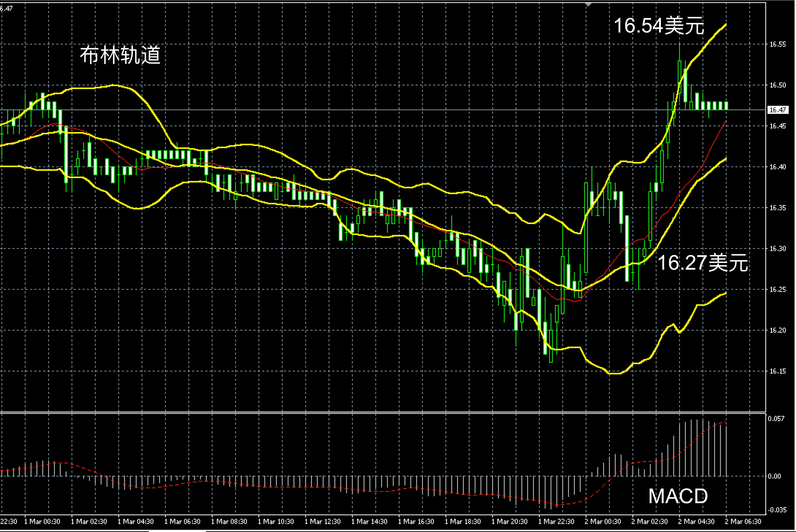The image size is (796, 532).
Task: Click the 1 Mar 10:30 time label
Action: point(276,522)
